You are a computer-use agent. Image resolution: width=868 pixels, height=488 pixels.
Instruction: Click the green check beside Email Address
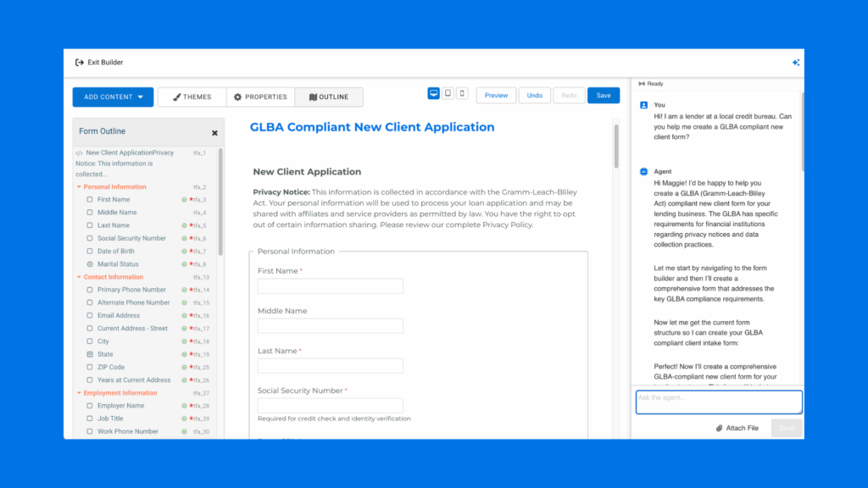click(x=184, y=315)
